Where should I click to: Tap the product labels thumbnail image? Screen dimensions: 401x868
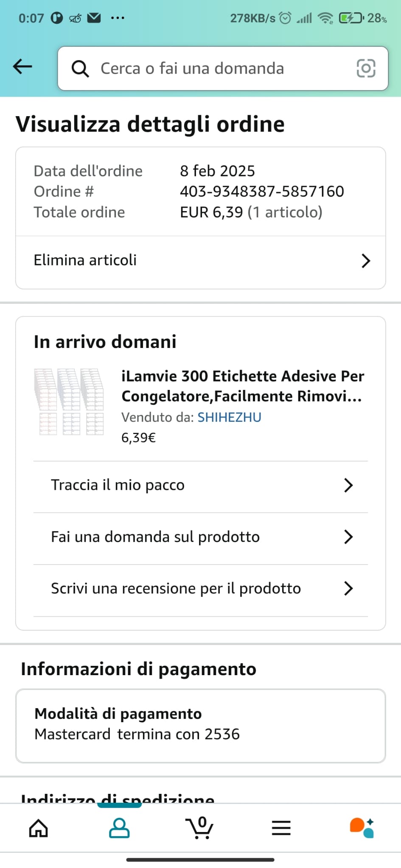pyautogui.click(x=69, y=402)
